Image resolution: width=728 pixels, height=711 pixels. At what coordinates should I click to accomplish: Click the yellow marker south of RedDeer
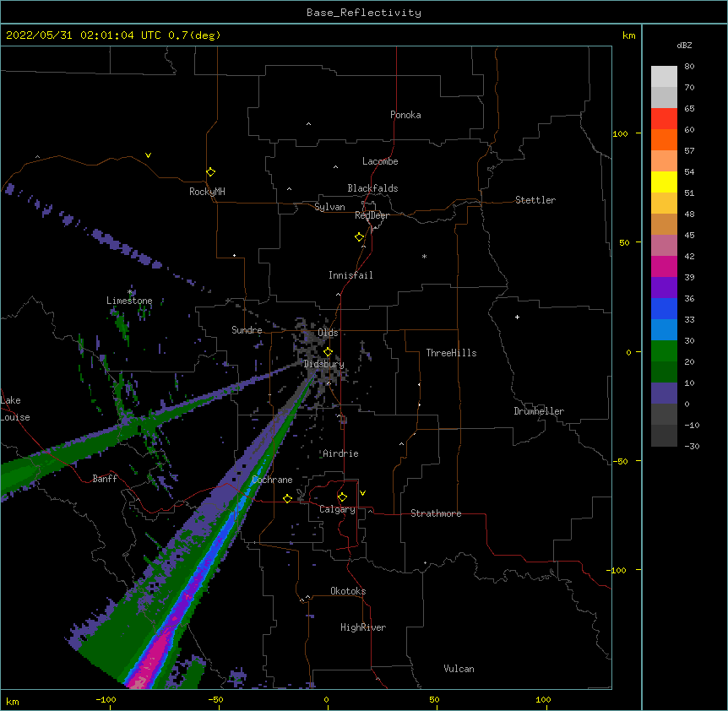(x=359, y=237)
